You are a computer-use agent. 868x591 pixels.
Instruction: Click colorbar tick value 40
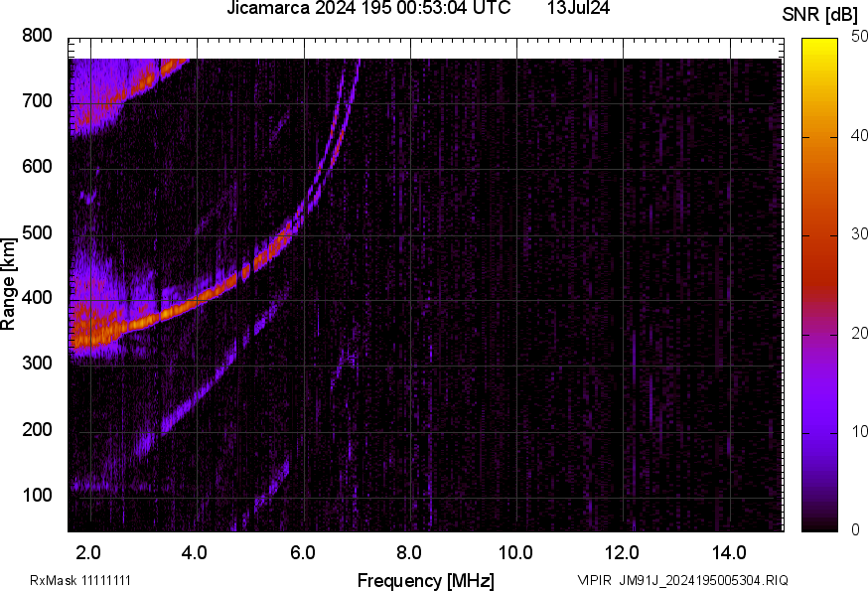[859, 136]
